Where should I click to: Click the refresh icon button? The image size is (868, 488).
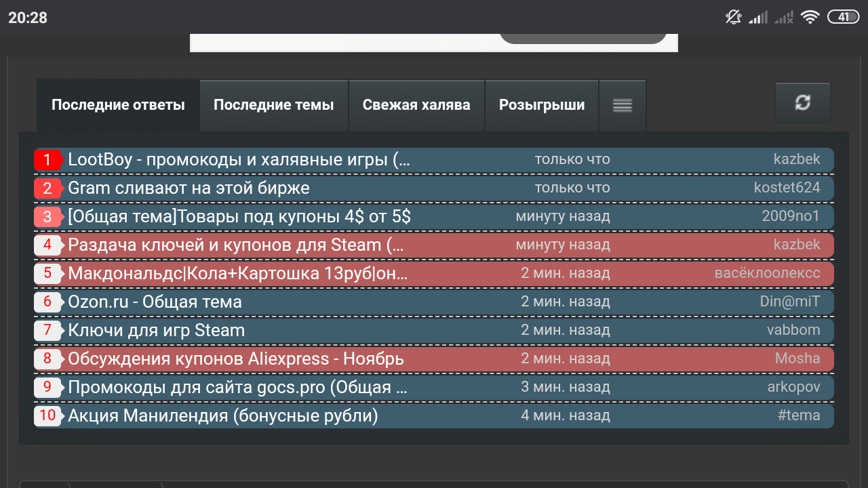pyautogui.click(x=803, y=102)
